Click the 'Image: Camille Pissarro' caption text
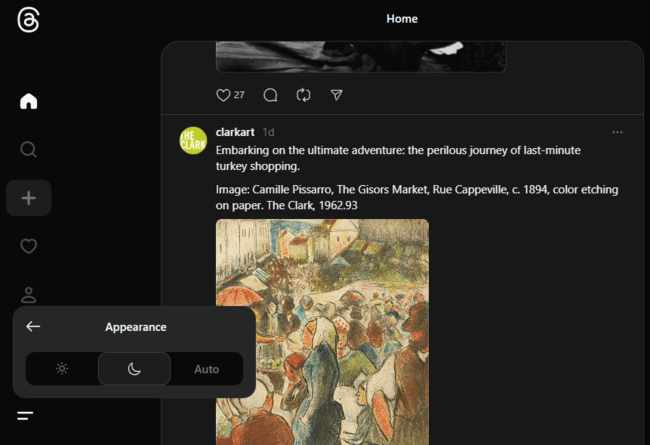This screenshot has width=650, height=445. tap(417, 197)
